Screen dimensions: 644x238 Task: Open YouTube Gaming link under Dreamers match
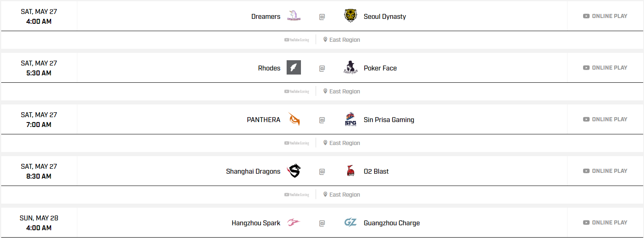coord(297,40)
